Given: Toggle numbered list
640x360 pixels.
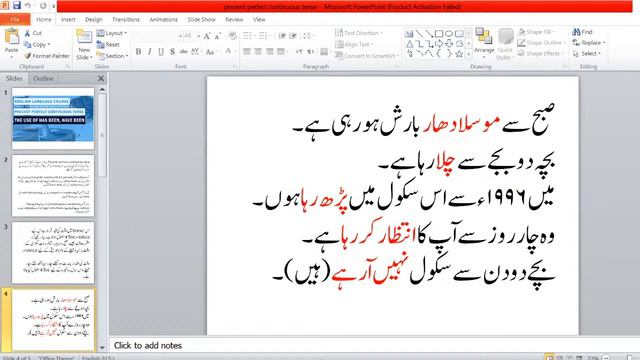Looking at the screenshot, I should point(264,36).
